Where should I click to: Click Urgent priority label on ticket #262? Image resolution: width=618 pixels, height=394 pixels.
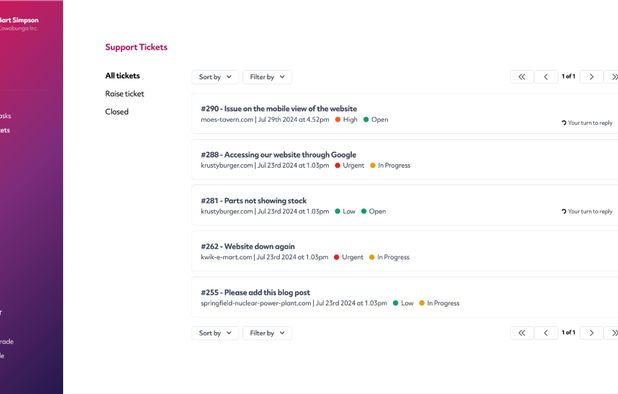(x=352, y=257)
